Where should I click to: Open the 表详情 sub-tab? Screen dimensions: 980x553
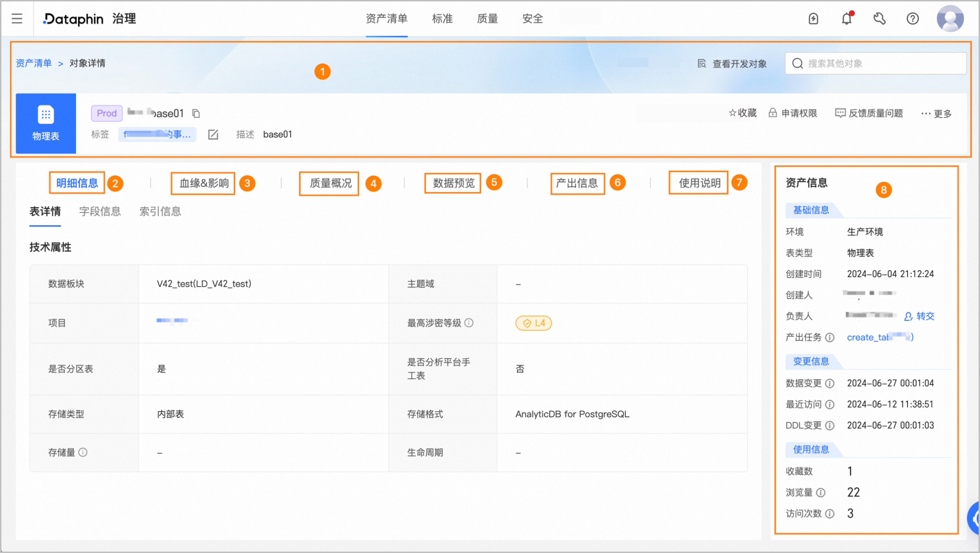tap(45, 211)
